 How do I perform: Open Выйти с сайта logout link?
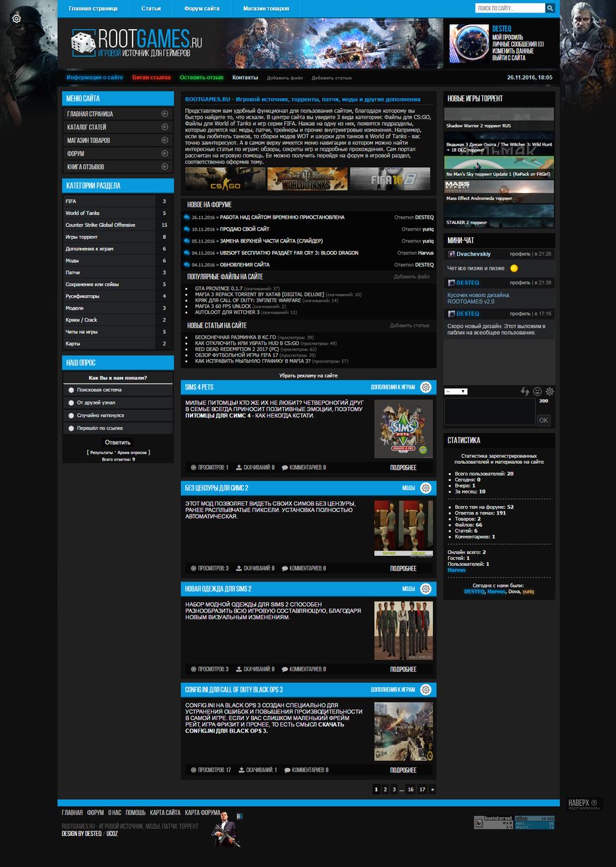(x=510, y=58)
